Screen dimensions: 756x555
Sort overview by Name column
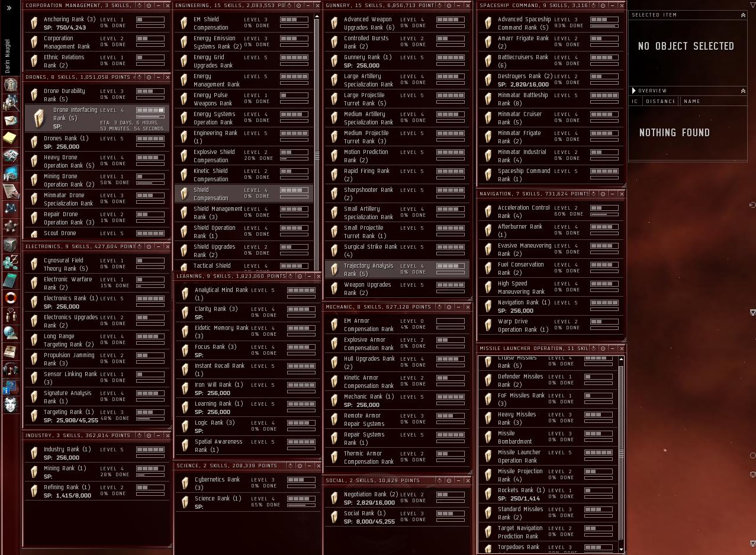(x=692, y=101)
